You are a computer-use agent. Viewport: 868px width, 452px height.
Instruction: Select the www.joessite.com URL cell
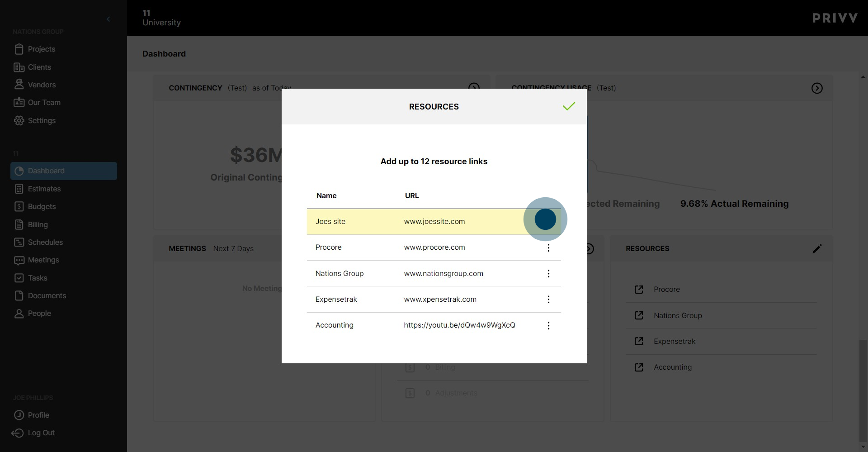(434, 222)
